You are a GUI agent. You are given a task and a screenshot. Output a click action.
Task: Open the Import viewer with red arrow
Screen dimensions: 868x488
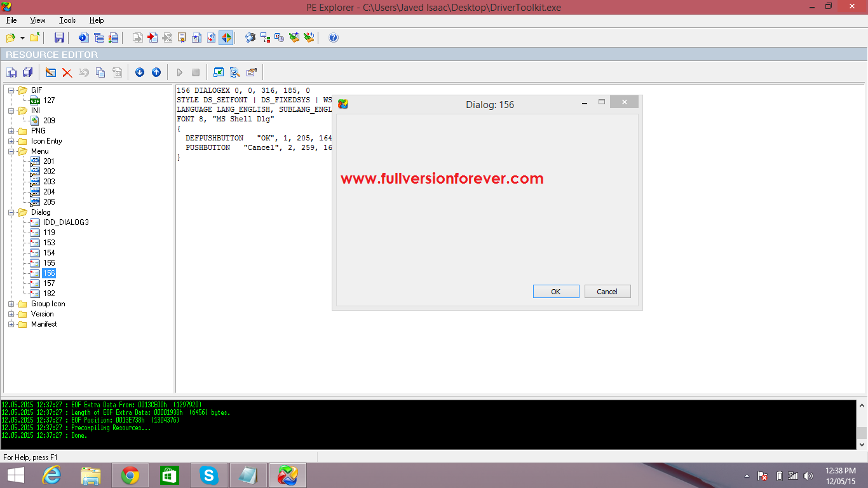(153, 37)
